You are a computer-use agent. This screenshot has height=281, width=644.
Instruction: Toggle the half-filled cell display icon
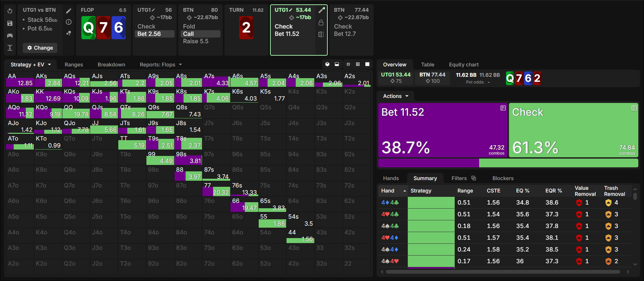pos(337,64)
